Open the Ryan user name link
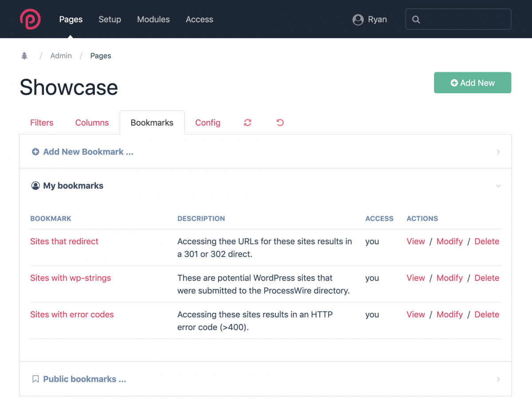Viewport: 532px width, 399px height. pyautogui.click(x=377, y=20)
